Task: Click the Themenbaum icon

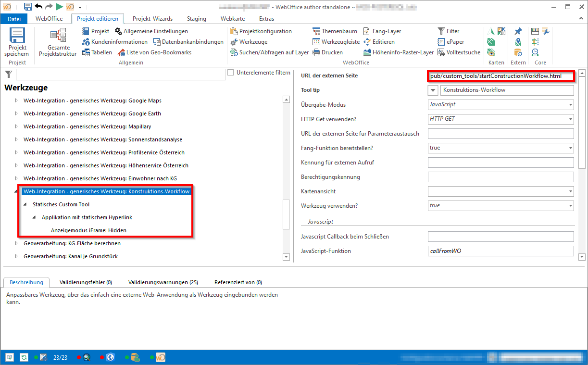Action: coord(316,31)
